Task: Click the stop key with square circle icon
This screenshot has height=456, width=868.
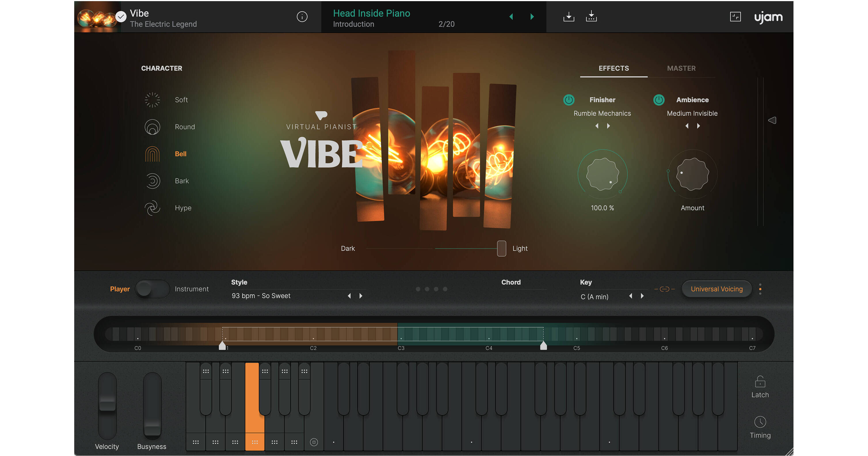Action: (314, 442)
